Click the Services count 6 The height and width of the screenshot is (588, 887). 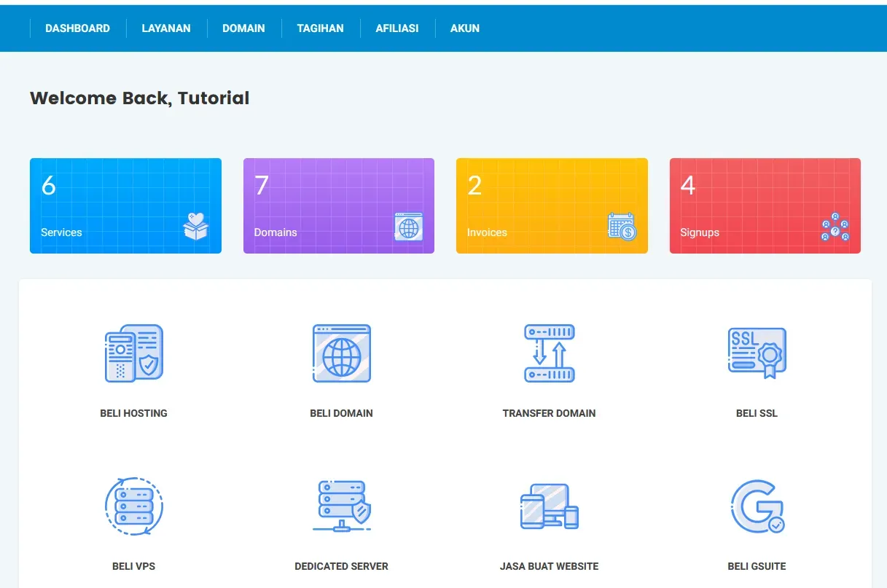pyautogui.click(x=49, y=186)
